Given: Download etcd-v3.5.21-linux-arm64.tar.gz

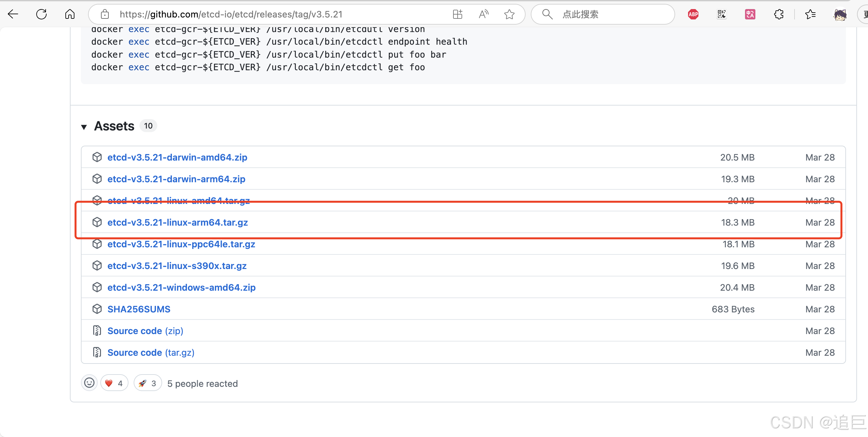Looking at the screenshot, I should click(x=178, y=222).
